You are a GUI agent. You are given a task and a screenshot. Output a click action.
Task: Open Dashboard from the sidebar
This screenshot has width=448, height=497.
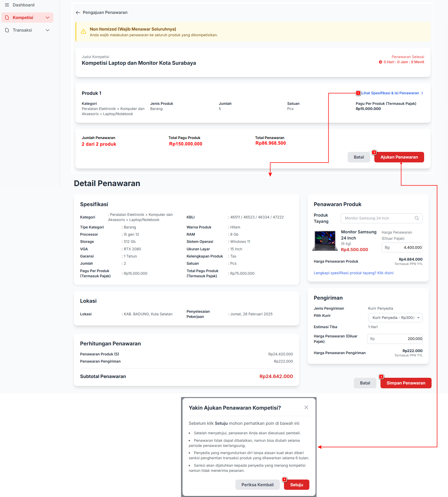pos(24,5)
